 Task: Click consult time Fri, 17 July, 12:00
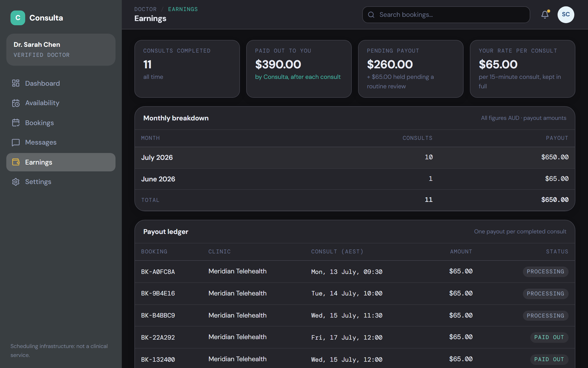click(347, 338)
